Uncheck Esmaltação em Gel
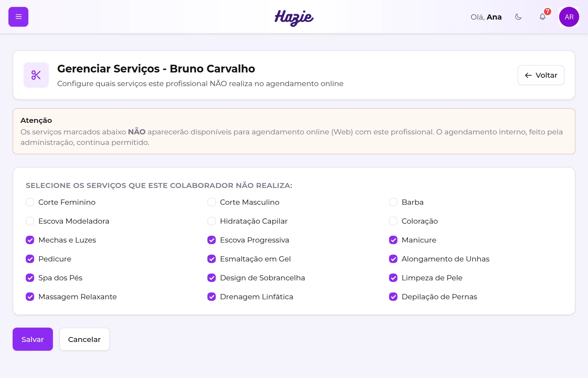588x378 pixels. [x=212, y=259]
